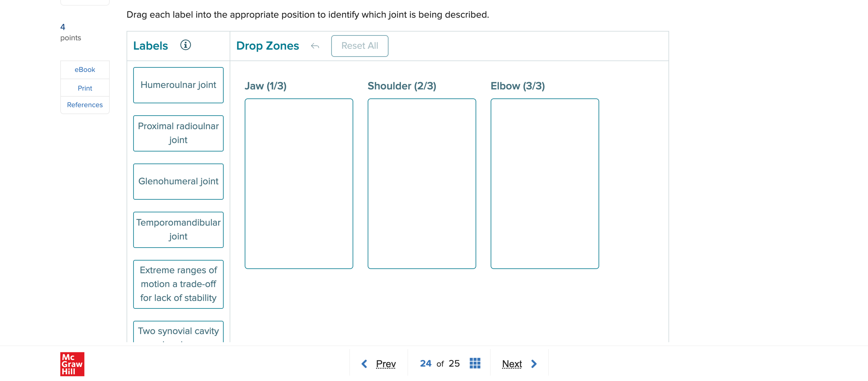Go to the Prev question
Screen dimensions: 868x381
[386, 364]
